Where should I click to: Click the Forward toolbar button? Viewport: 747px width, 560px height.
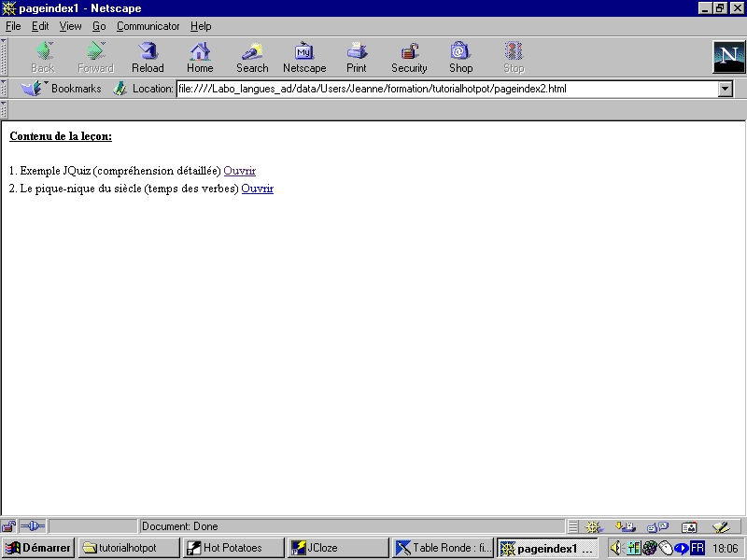pyautogui.click(x=96, y=57)
